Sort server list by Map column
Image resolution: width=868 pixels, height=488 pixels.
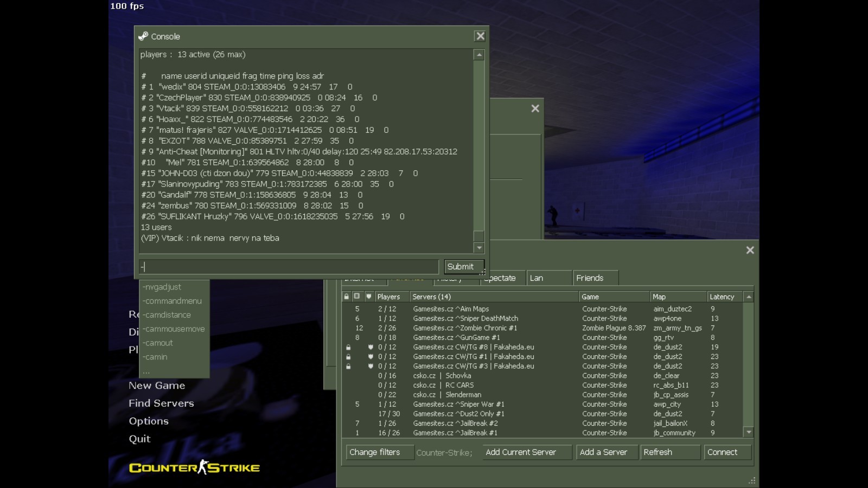679,297
